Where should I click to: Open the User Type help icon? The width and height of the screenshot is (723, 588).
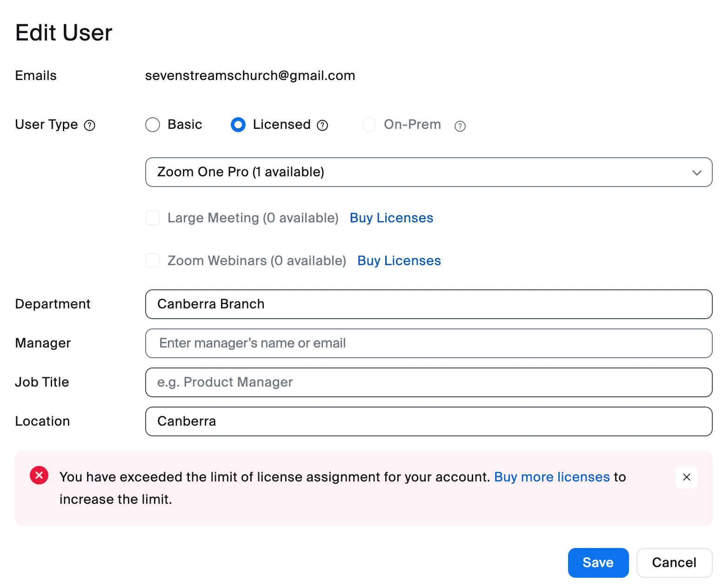pyautogui.click(x=89, y=125)
